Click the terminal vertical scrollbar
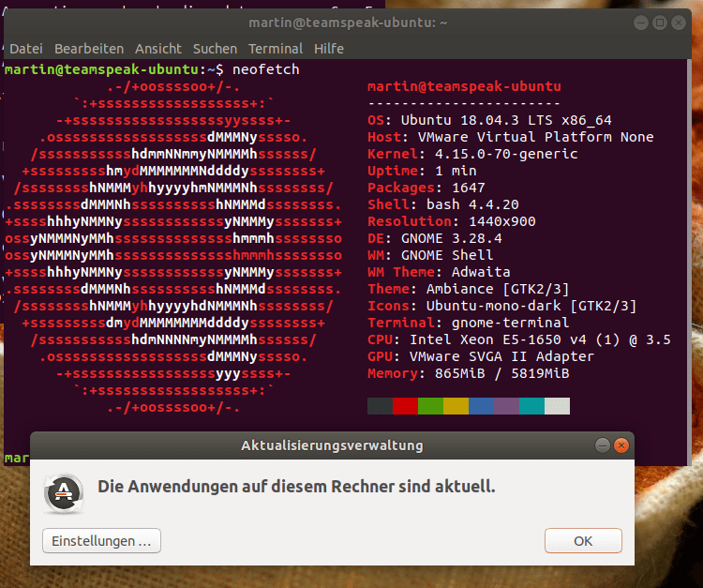 click(689, 263)
